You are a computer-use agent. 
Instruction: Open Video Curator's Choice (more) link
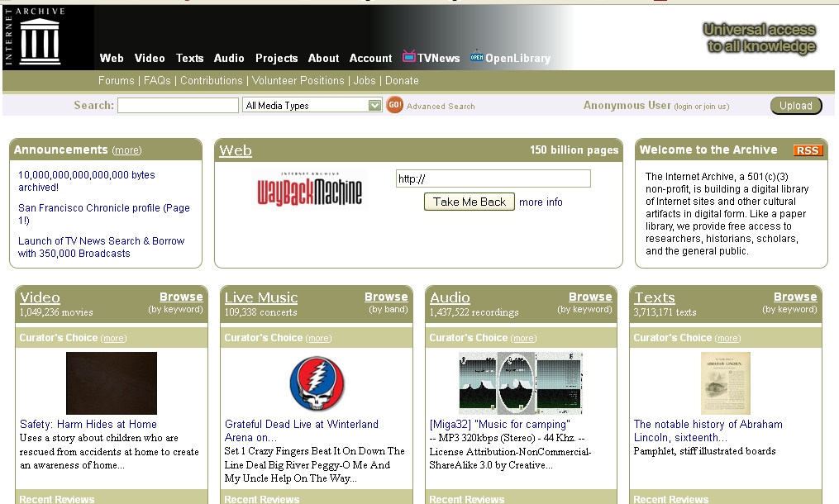coord(113,338)
